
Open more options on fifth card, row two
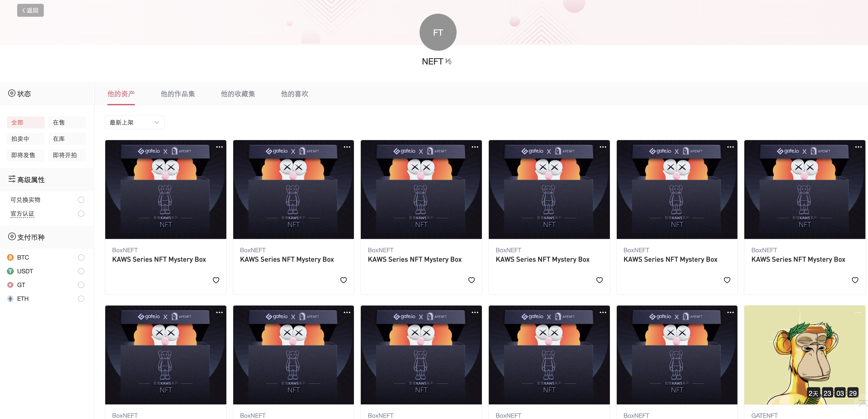[731, 312]
